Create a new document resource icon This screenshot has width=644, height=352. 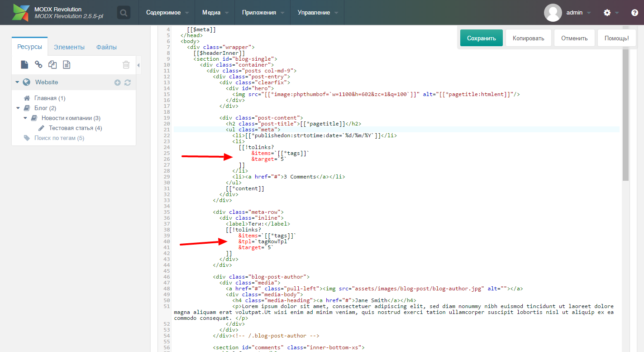(x=24, y=65)
